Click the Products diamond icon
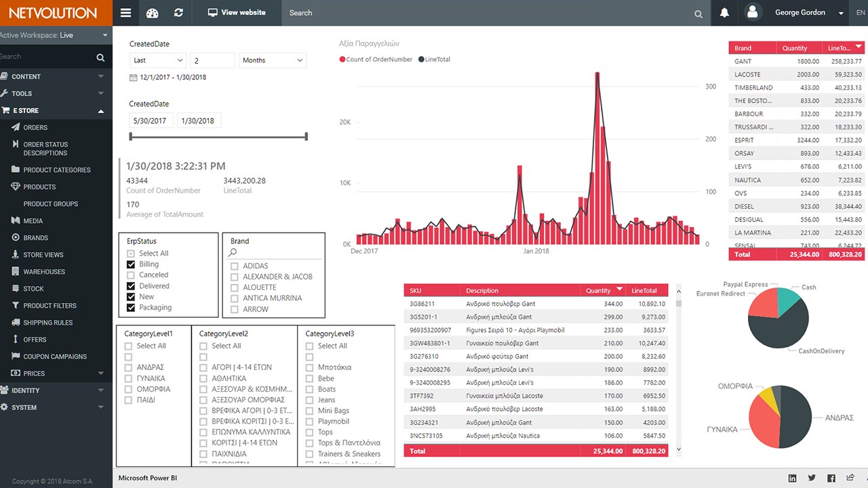The width and height of the screenshot is (868, 488). coord(16,186)
